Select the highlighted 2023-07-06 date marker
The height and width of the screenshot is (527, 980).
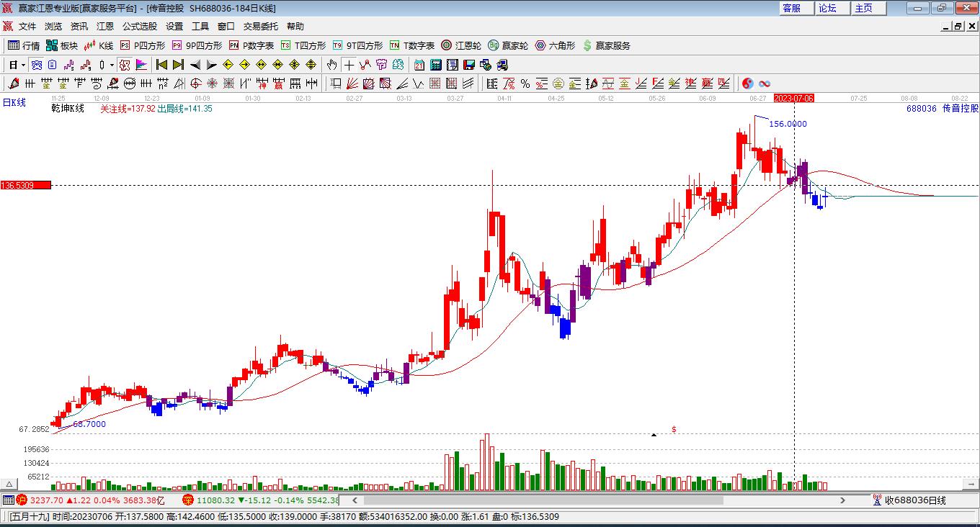tap(793, 98)
